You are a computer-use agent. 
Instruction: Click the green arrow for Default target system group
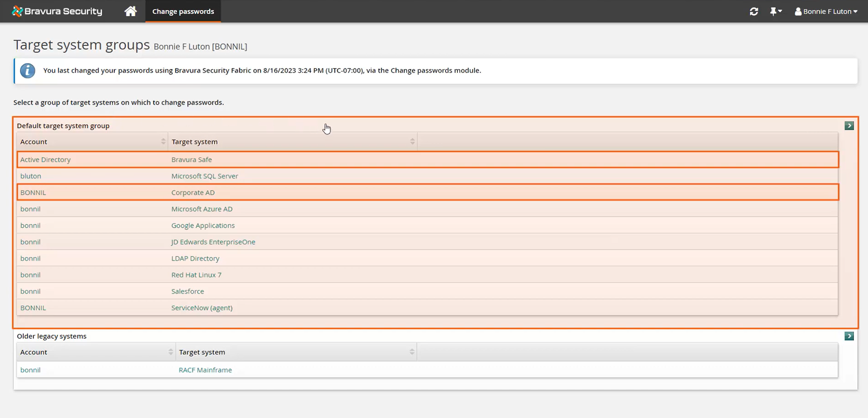coord(849,125)
